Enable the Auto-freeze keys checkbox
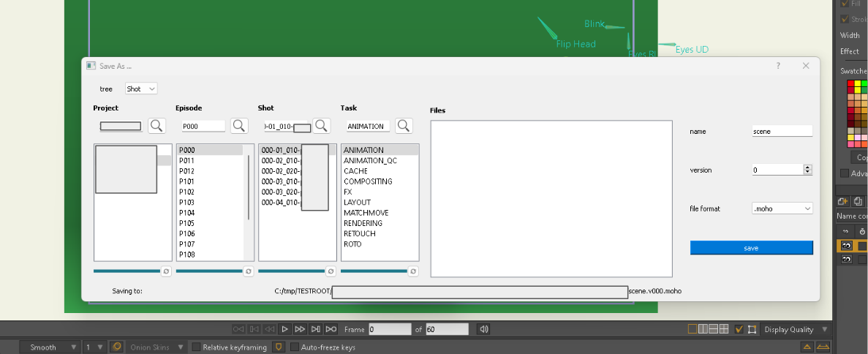This screenshot has width=868, height=354. coord(295,347)
